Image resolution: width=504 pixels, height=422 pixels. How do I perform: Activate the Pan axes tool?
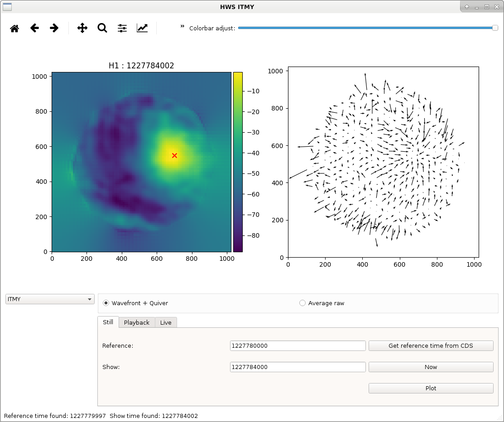coord(82,28)
